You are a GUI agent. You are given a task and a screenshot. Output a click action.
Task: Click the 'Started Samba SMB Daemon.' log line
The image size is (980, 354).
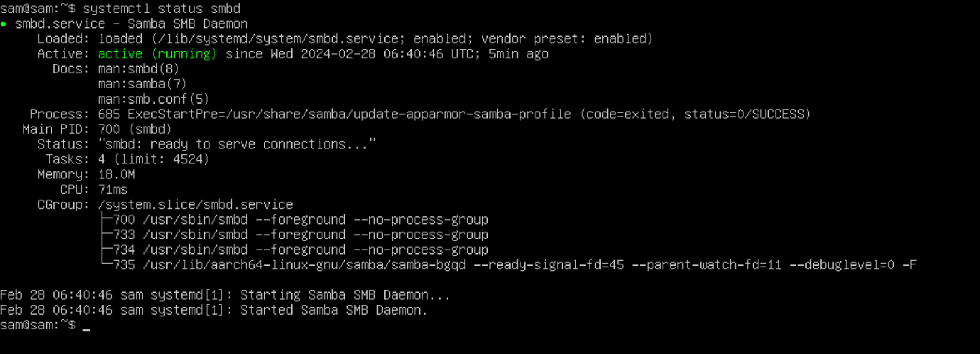tap(214, 310)
